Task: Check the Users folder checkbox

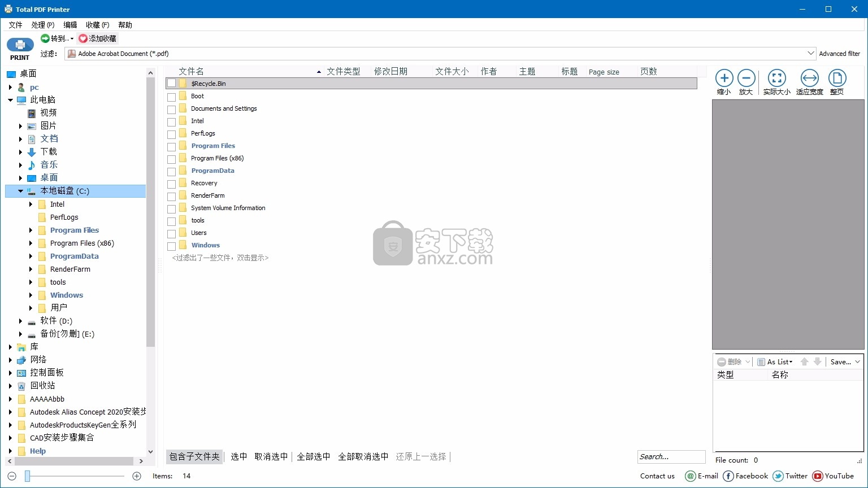Action: pyautogui.click(x=171, y=233)
